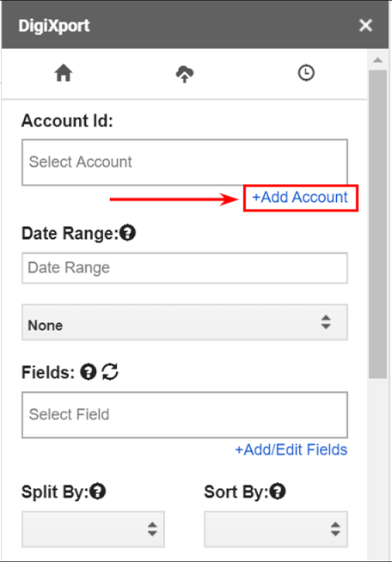Expand the None dropdown

[x=185, y=322]
